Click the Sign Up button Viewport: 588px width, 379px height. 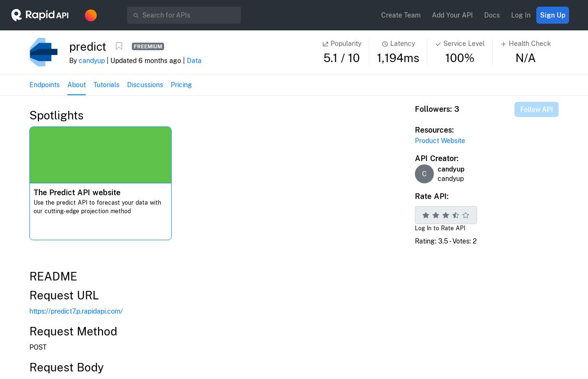(552, 15)
